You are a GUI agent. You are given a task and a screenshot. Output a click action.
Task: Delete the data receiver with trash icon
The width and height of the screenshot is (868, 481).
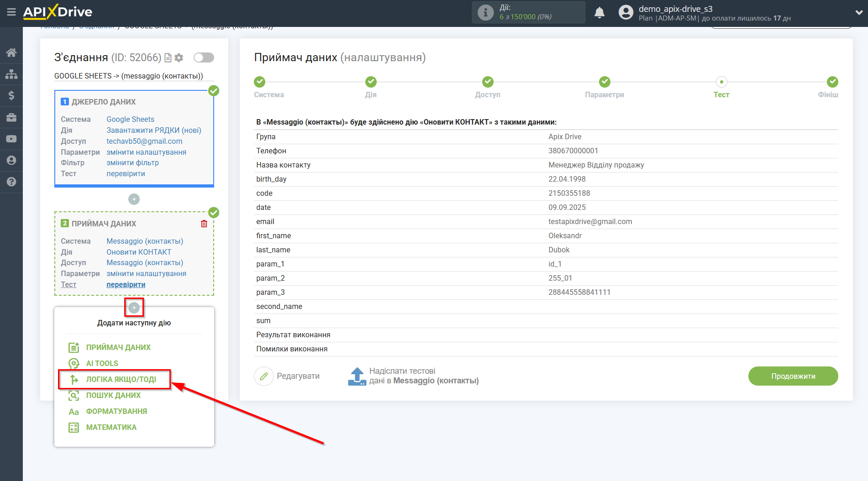pyautogui.click(x=204, y=224)
